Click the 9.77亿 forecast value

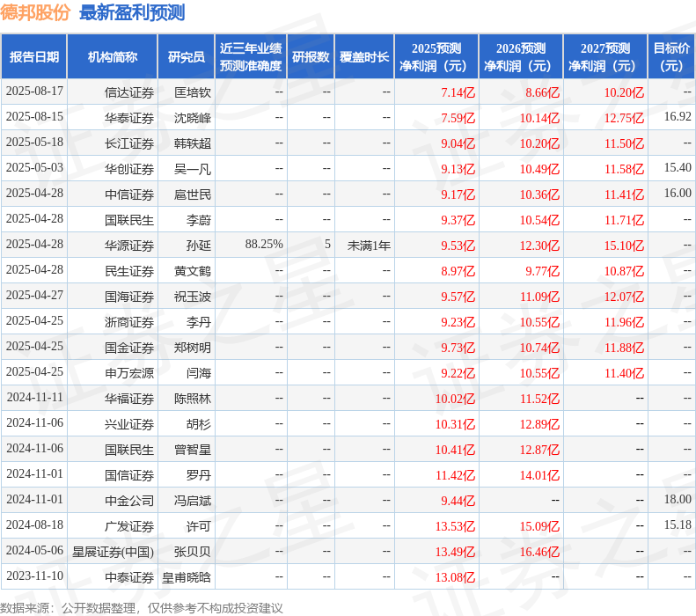click(542, 271)
